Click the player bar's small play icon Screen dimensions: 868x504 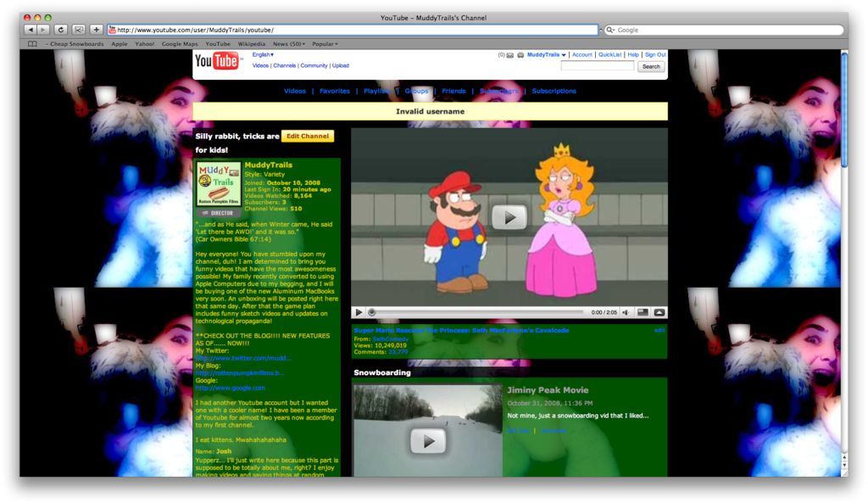click(x=359, y=312)
